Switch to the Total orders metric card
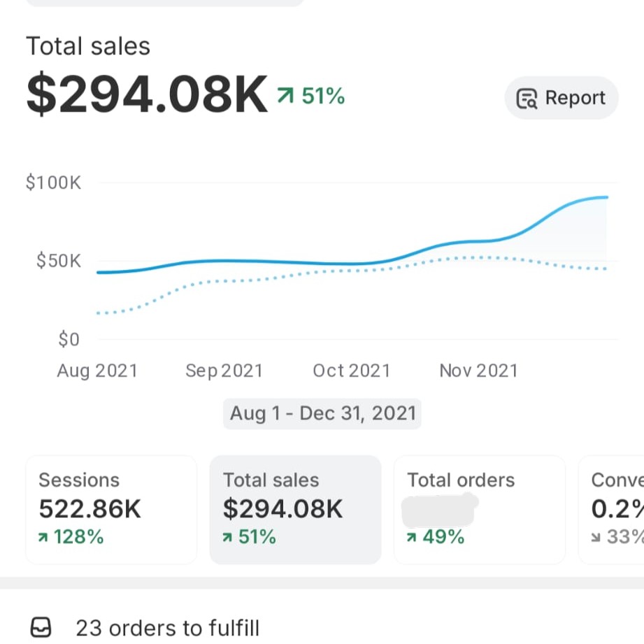 click(x=479, y=509)
